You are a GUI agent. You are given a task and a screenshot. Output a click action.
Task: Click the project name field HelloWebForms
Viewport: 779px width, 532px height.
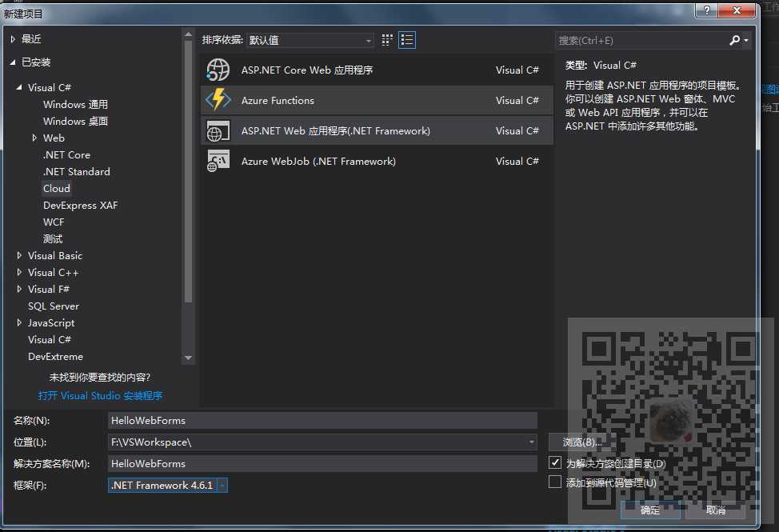click(322, 420)
